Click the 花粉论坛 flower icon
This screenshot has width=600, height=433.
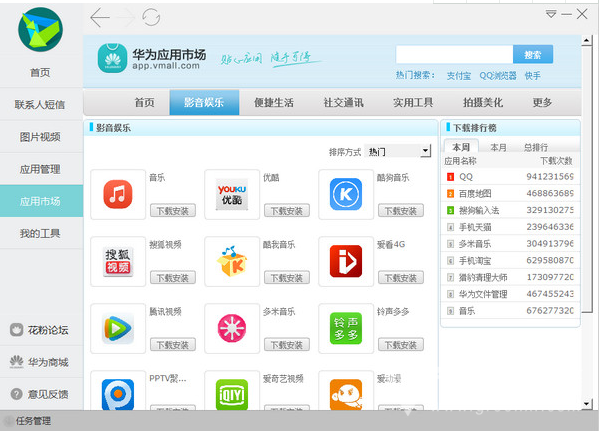[x=16, y=330]
